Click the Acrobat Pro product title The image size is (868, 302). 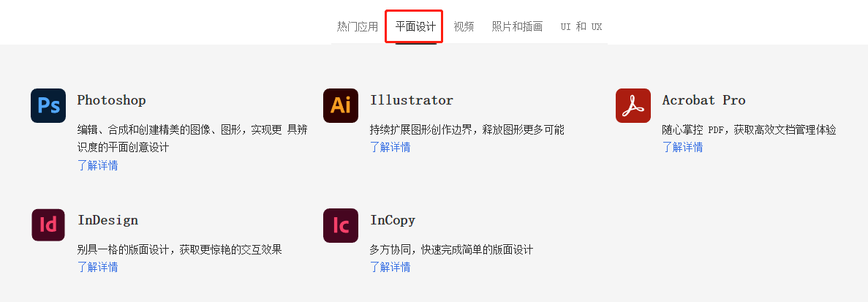[703, 100]
